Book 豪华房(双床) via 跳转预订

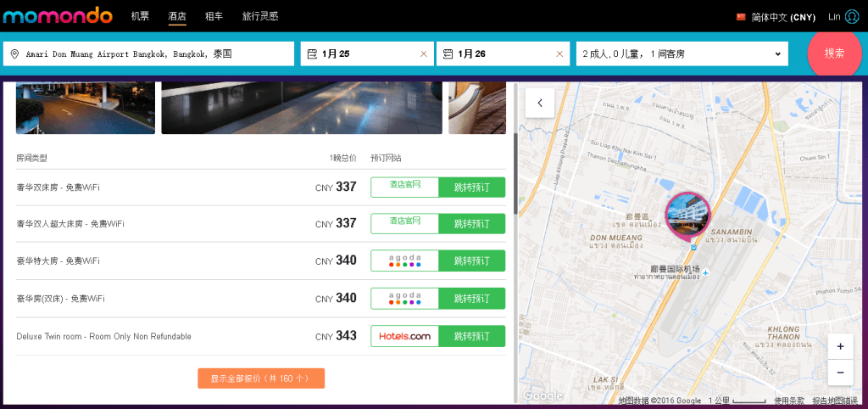coord(471,298)
